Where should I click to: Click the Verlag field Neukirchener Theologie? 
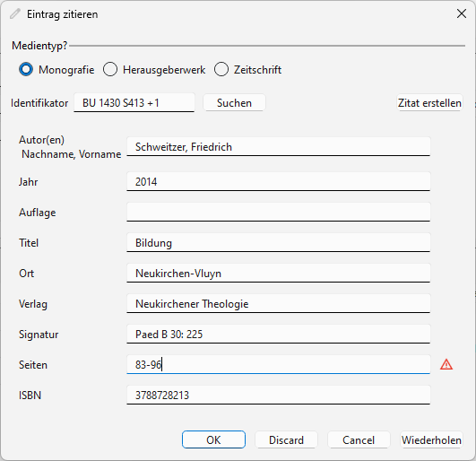coord(279,304)
